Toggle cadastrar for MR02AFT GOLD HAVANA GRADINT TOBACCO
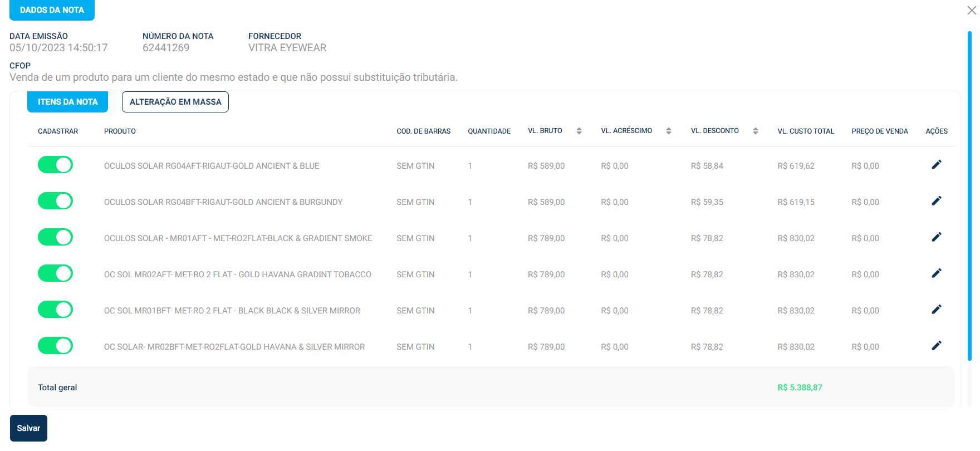This screenshot has width=980, height=451. pos(55,273)
